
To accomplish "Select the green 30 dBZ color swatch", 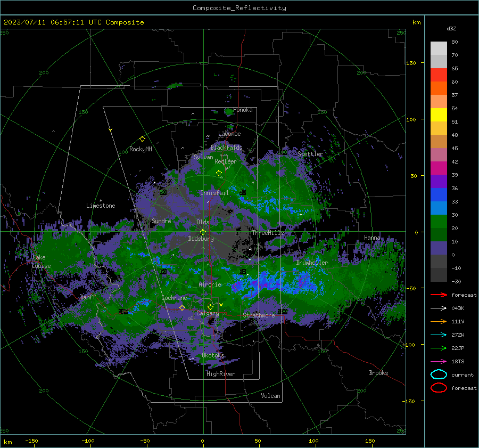I will click(x=439, y=222).
